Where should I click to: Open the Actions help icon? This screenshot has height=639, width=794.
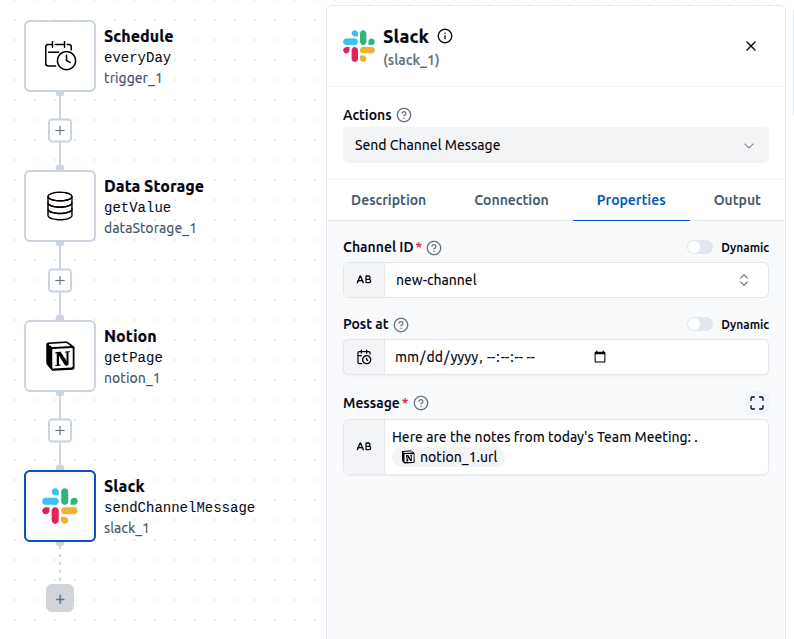click(x=404, y=115)
